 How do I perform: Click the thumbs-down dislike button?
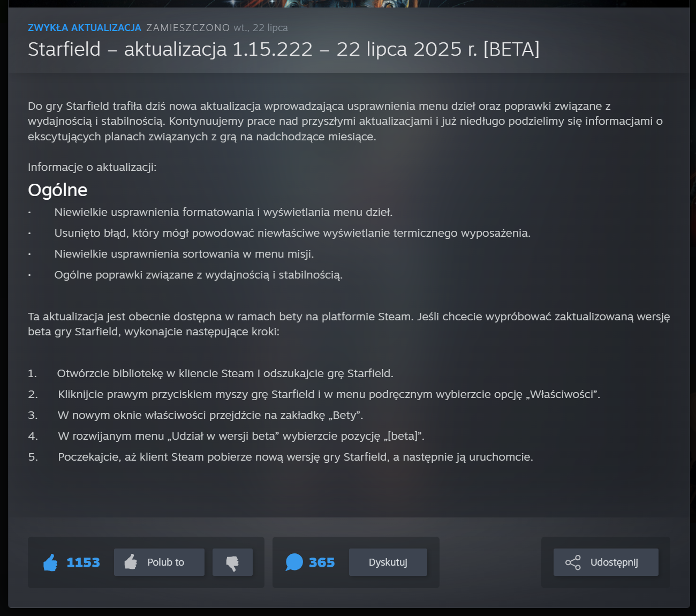[232, 562]
